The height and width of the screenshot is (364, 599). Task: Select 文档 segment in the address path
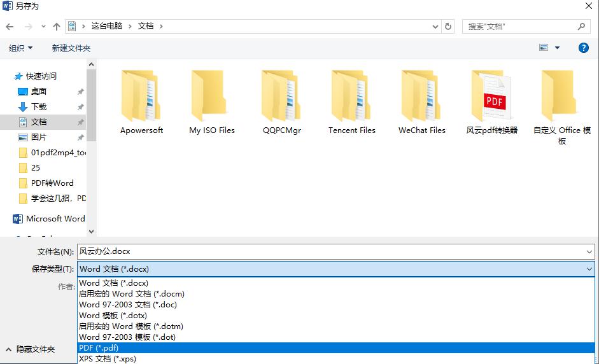coord(146,26)
